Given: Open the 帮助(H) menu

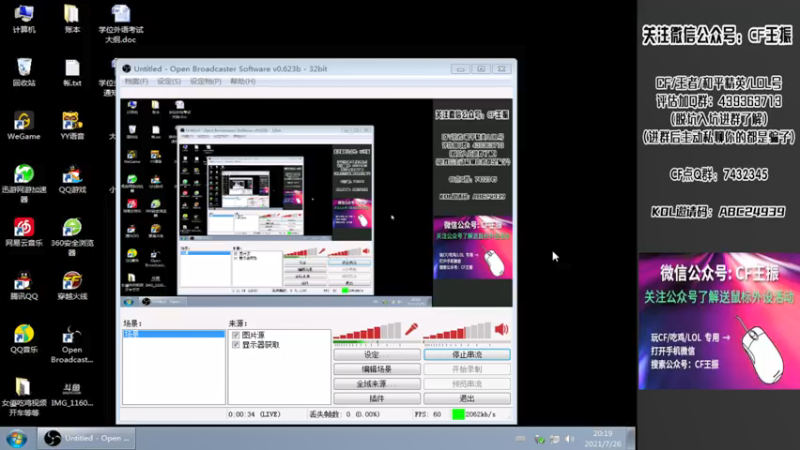Looking at the screenshot, I should pos(243,81).
